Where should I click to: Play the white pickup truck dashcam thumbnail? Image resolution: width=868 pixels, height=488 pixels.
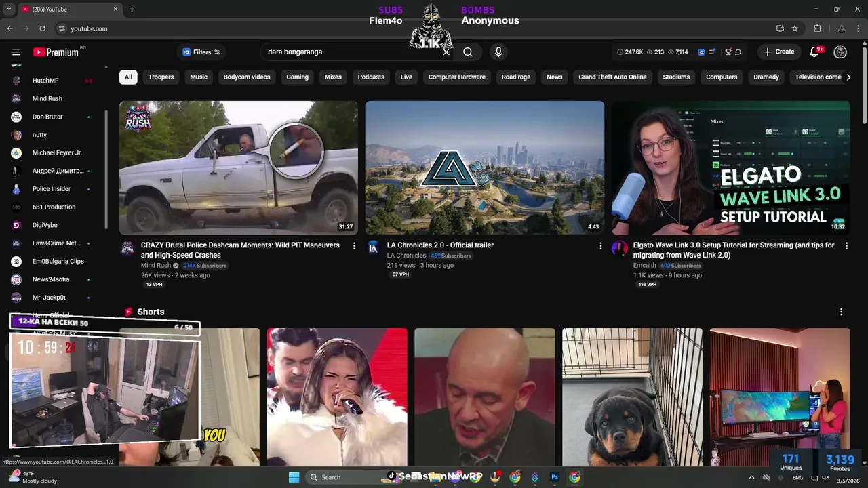[239, 167]
